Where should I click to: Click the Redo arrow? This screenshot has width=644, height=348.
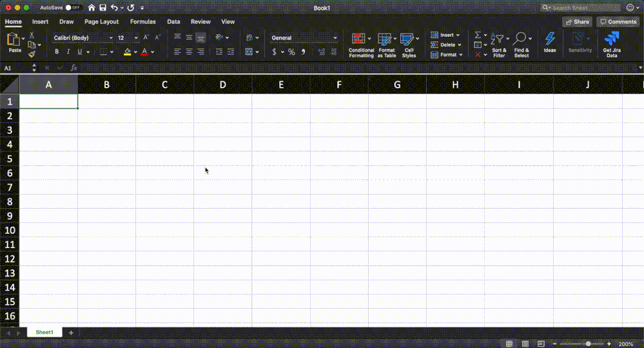tap(131, 7)
